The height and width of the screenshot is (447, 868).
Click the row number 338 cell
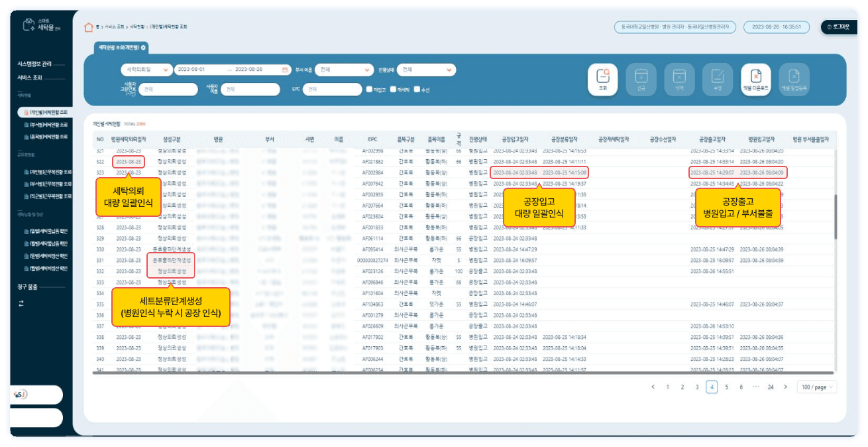coord(101,337)
